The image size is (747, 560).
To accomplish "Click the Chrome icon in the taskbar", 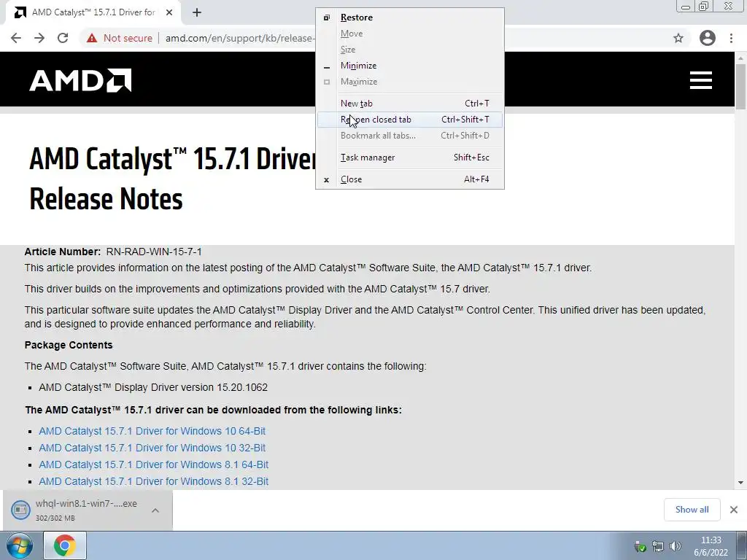I will click(65, 545).
